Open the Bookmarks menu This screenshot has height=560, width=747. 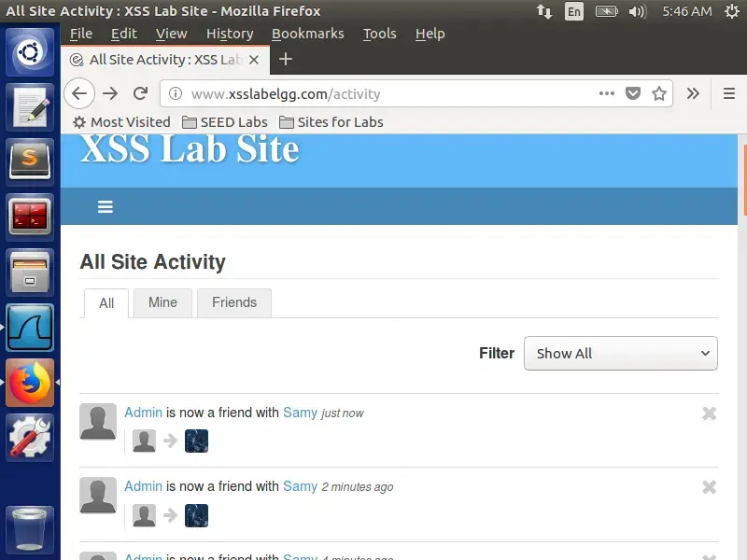(x=308, y=34)
